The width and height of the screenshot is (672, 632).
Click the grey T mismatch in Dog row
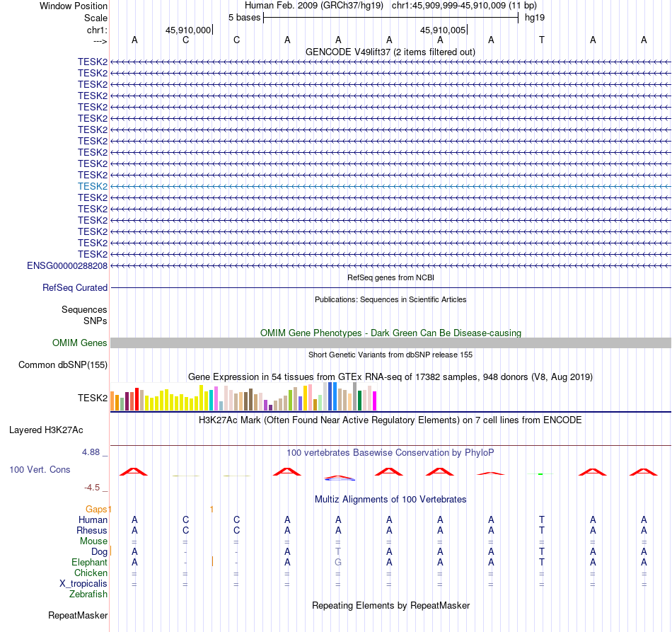(338, 551)
